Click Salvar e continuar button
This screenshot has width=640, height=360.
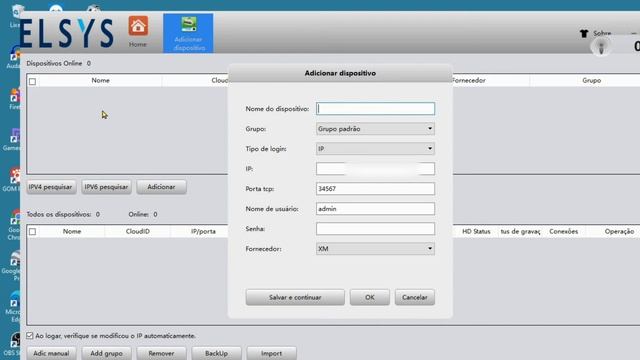click(295, 297)
